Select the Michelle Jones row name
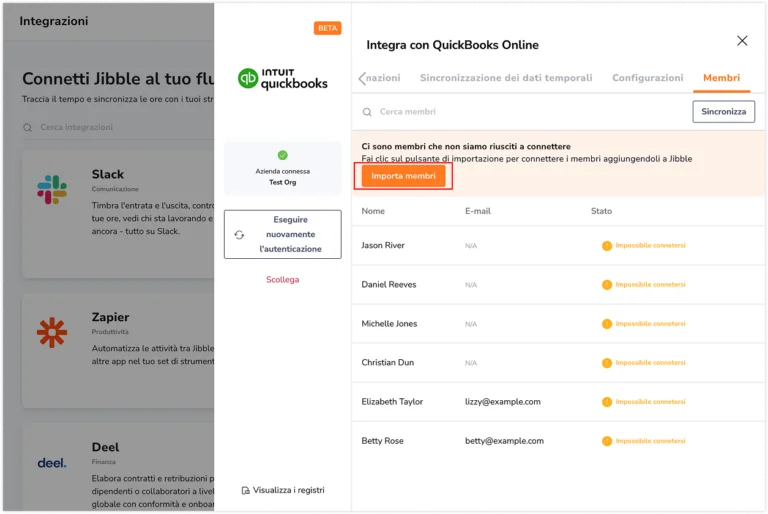768x514 pixels. coord(389,323)
